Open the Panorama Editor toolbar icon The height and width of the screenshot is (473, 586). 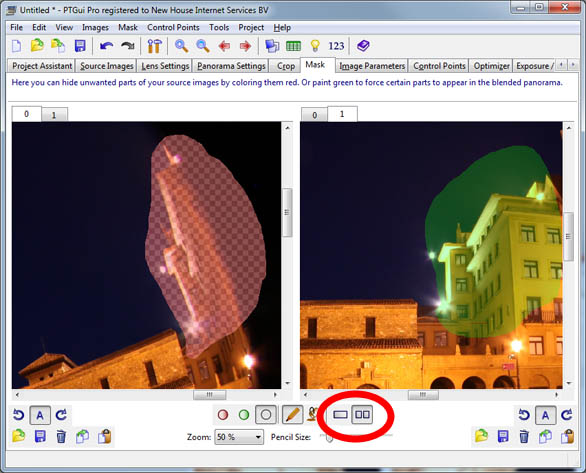tap(272, 46)
